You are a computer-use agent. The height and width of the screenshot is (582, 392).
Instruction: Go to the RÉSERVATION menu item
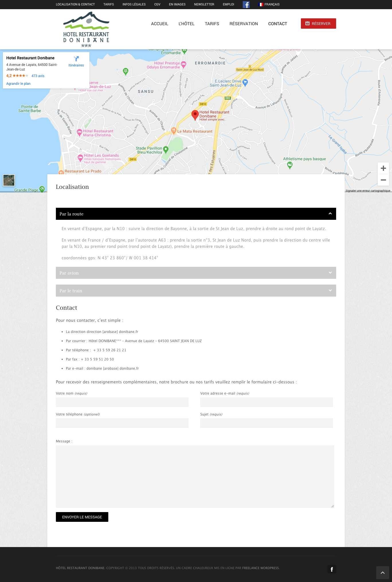click(244, 24)
